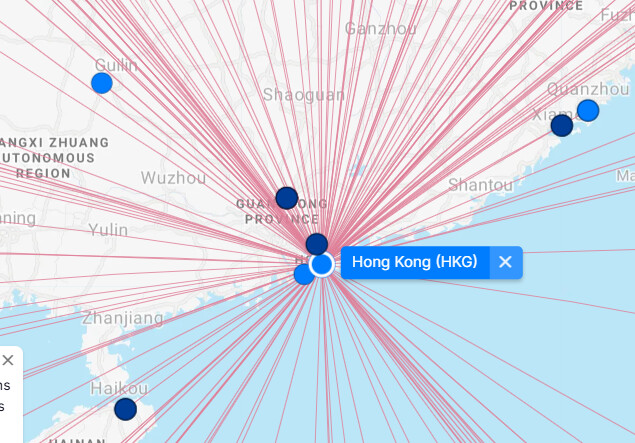Image resolution: width=635 pixels, height=443 pixels.
Task: Select the Haikou airport marker
Action: [125, 408]
